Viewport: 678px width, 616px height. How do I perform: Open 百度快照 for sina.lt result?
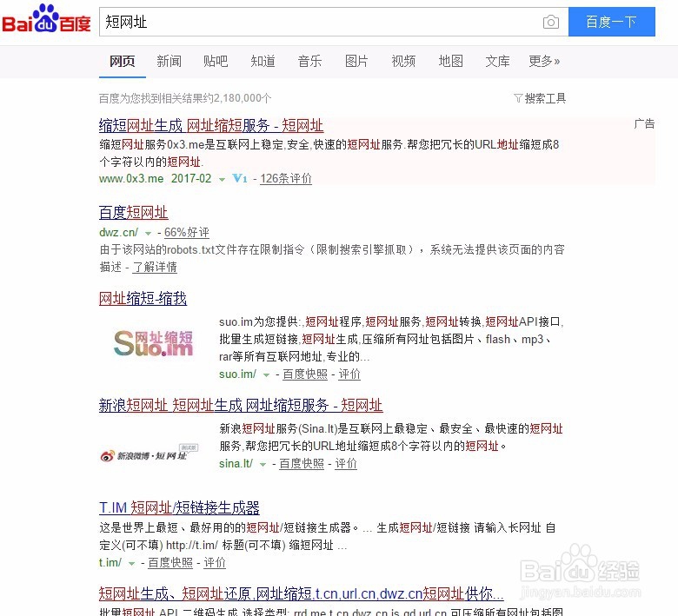302,463
